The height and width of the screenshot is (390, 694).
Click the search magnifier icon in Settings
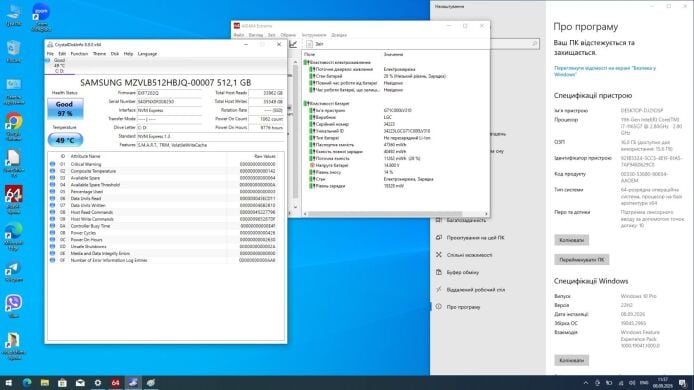point(534,43)
